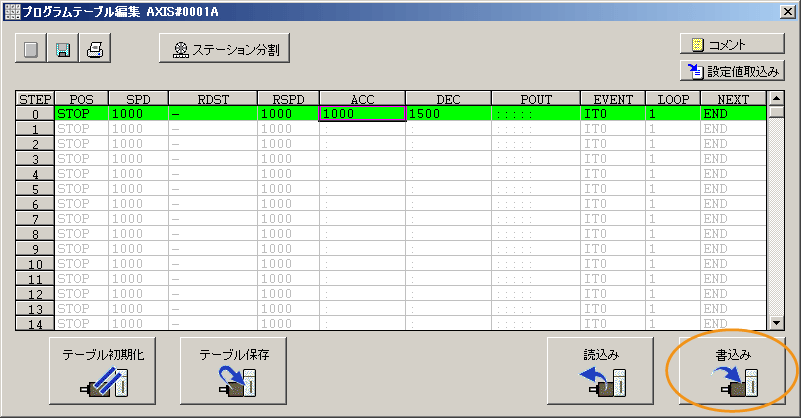801x418 pixels.
Task: Close the プログラムテーブル編集 window
Action: tap(787, 11)
